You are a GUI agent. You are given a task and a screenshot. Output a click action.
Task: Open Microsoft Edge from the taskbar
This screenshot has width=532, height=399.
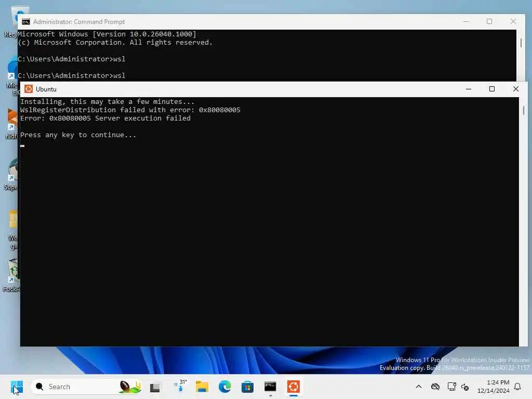(x=224, y=387)
